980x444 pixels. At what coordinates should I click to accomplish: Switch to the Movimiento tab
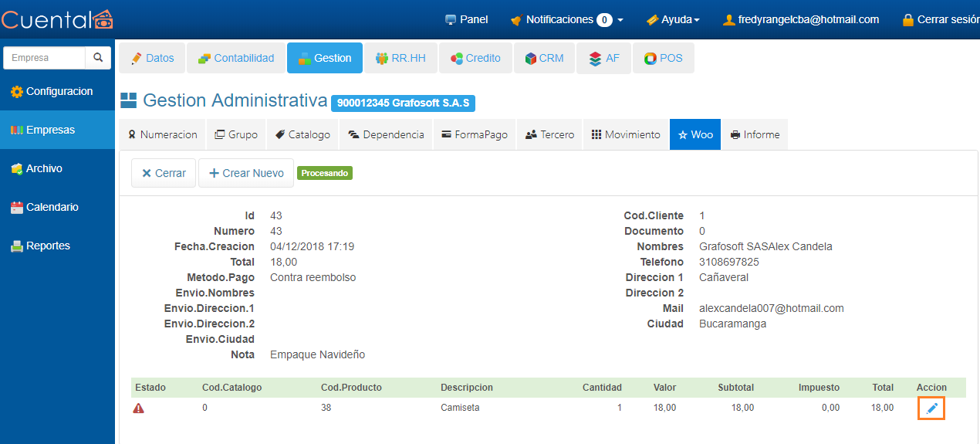point(626,134)
